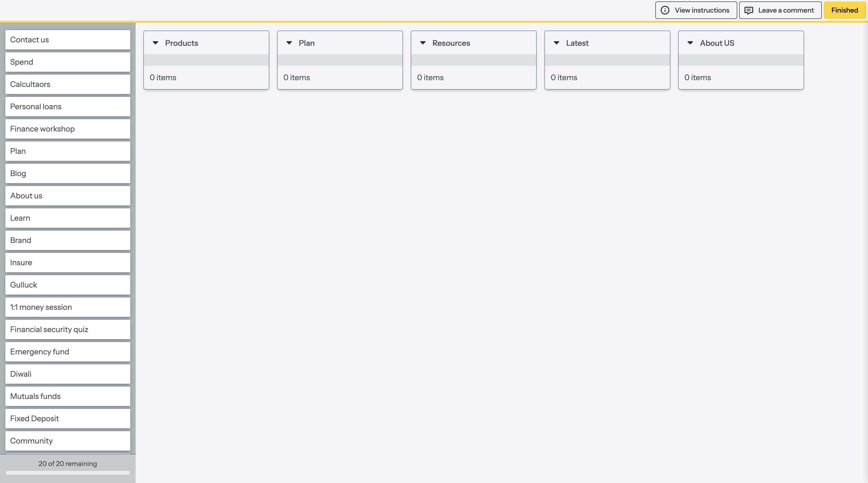Select the Financial security quiz card
The height and width of the screenshot is (483, 868).
[x=67, y=329]
